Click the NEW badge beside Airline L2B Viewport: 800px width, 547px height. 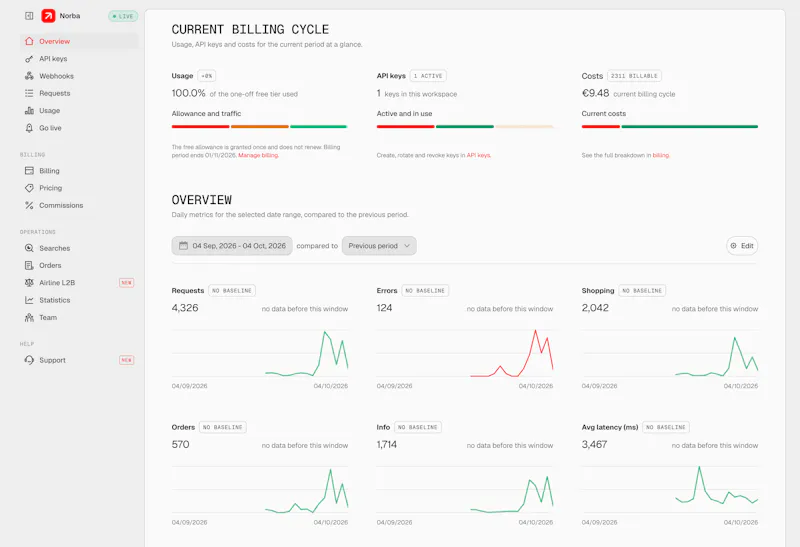[x=127, y=283]
